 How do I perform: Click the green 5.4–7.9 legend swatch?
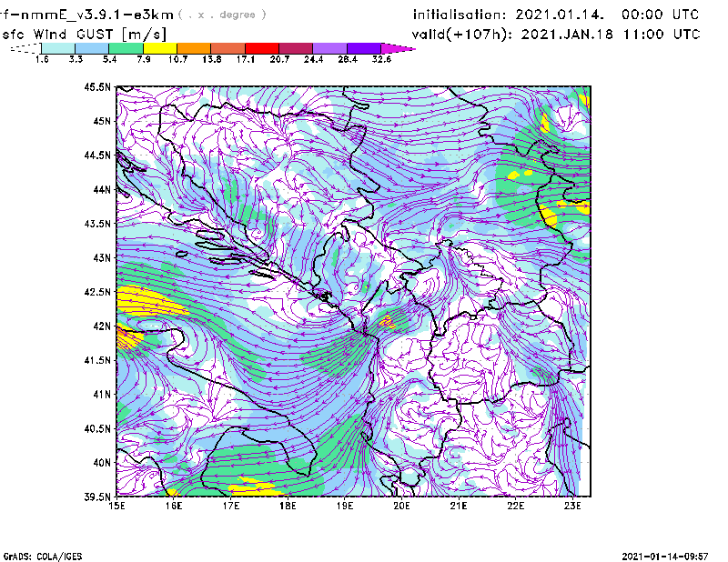click(x=126, y=48)
